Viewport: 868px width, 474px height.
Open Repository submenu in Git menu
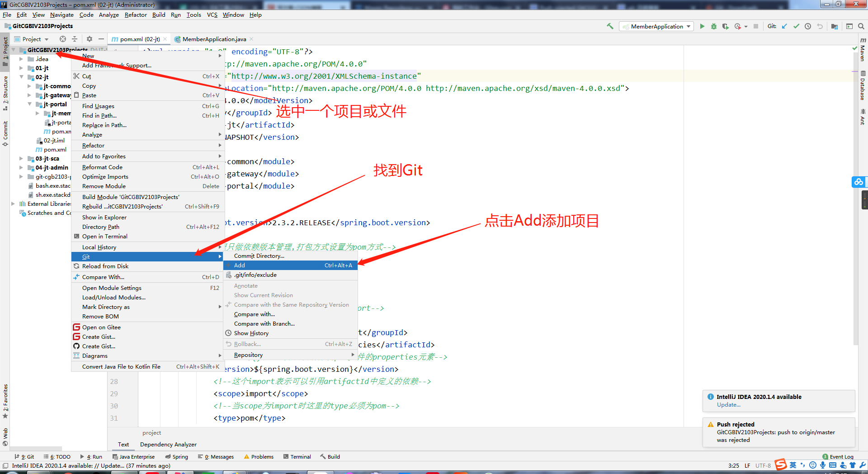tap(291, 355)
